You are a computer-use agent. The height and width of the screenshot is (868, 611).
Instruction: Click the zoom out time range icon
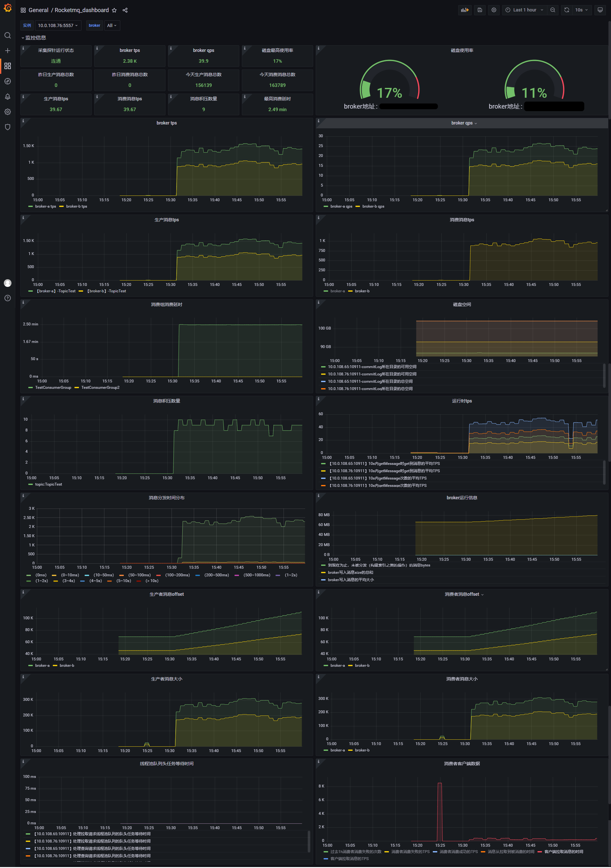tap(552, 10)
